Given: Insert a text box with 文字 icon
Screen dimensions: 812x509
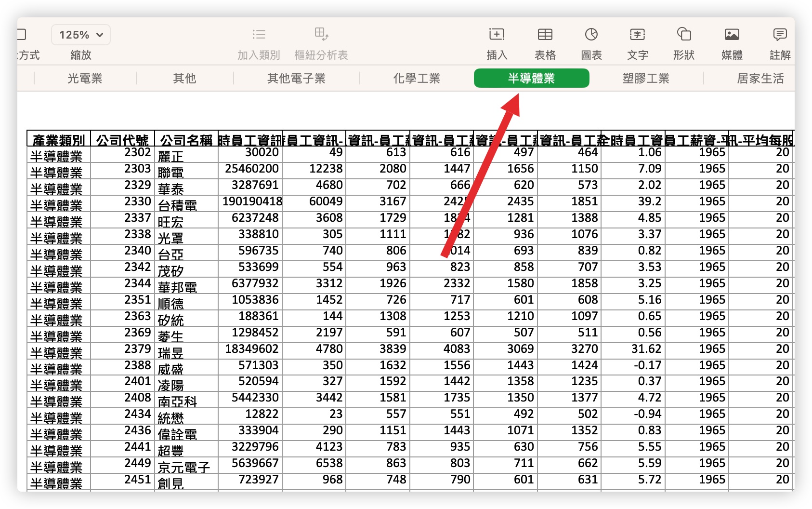Looking at the screenshot, I should [x=637, y=34].
